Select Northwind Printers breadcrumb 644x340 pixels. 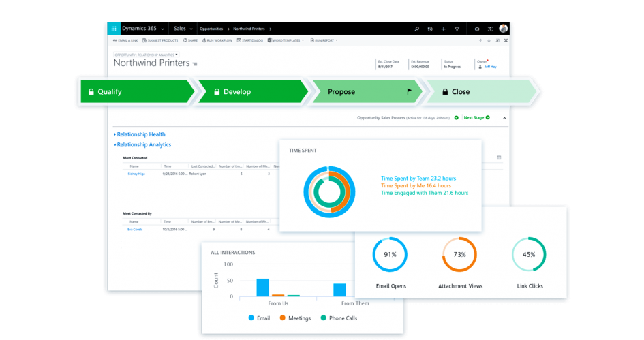coord(249,29)
